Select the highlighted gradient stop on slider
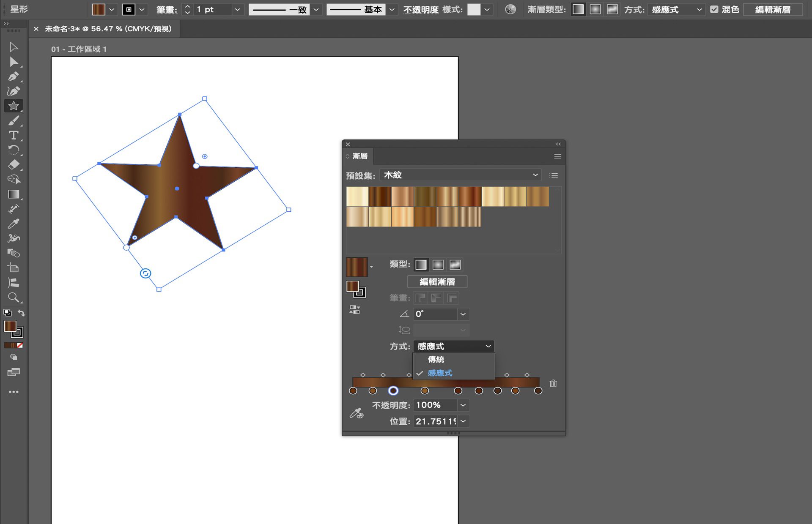 [393, 391]
